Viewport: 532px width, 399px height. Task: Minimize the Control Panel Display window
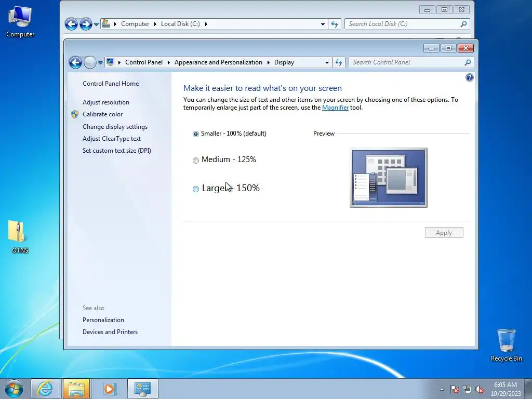[x=431, y=48]
